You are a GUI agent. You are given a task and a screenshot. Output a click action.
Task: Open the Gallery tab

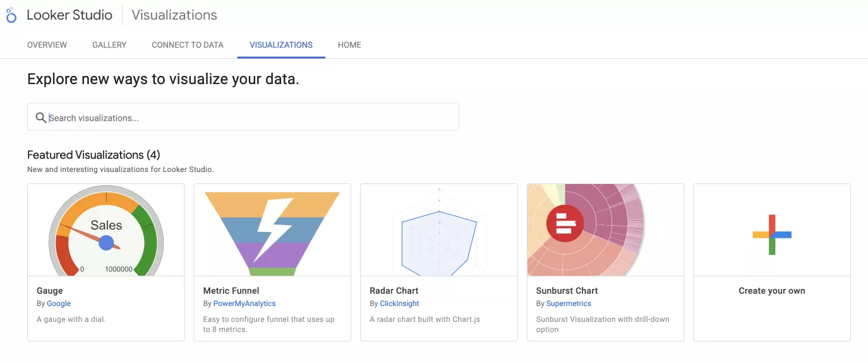[x=109, y=45]
